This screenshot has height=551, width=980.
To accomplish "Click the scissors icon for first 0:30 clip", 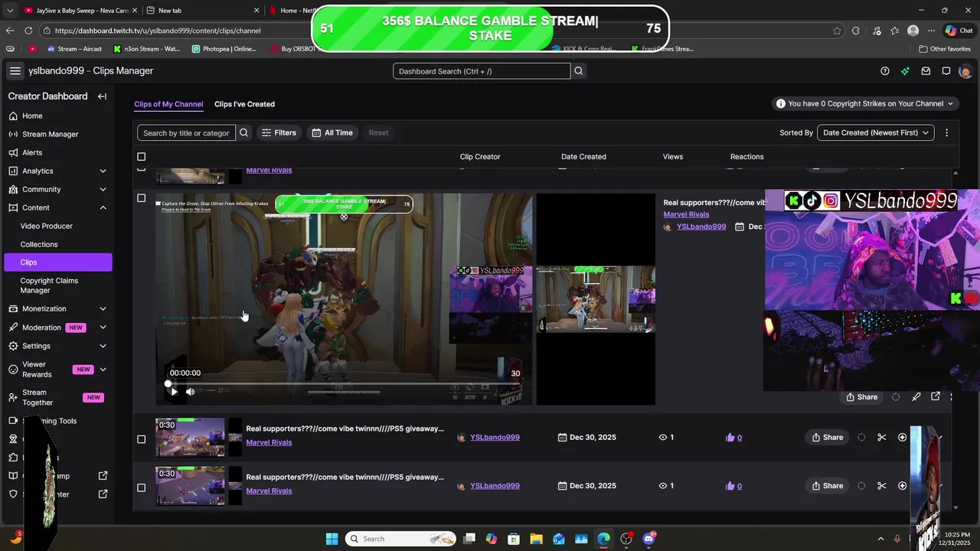I will (x=882, y=438).
